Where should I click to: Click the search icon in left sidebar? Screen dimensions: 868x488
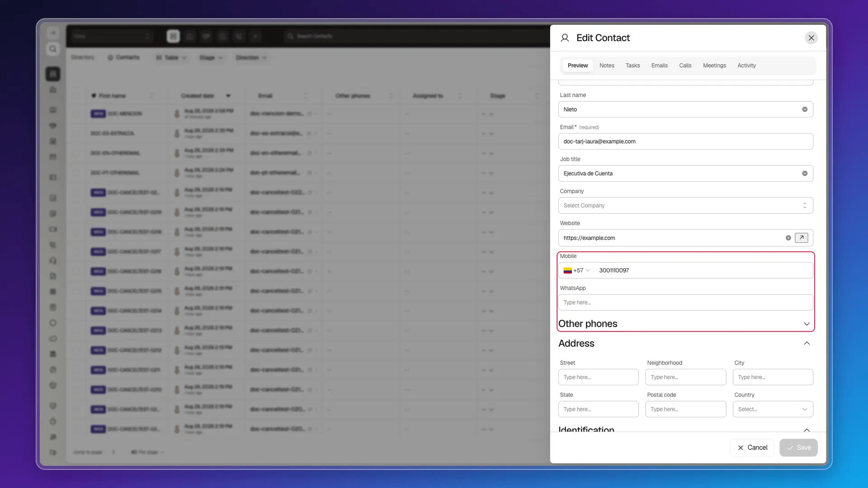coord(53,49)
